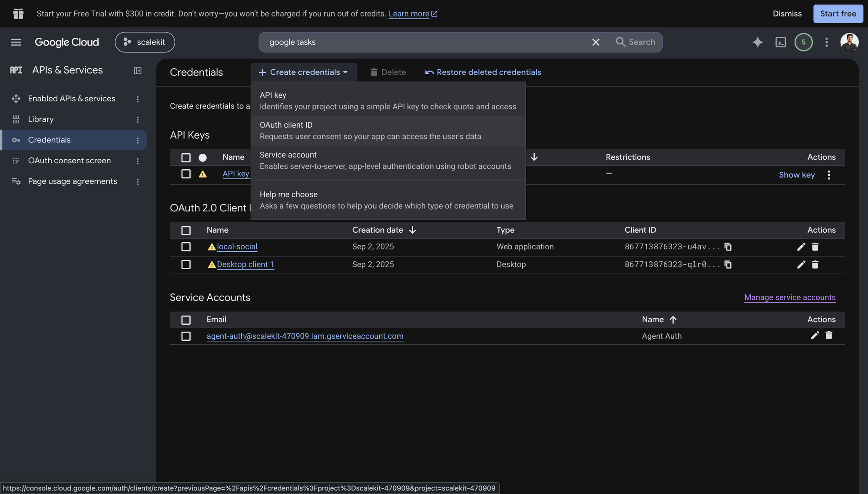Click the Start free button

[838, 13]
